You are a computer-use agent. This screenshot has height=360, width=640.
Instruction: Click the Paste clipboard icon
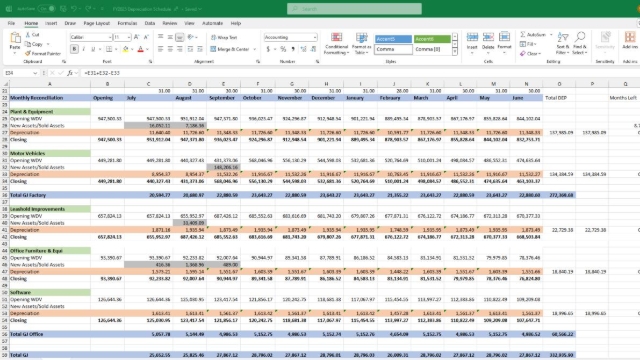pyautogui.click(x=15, y=39)
